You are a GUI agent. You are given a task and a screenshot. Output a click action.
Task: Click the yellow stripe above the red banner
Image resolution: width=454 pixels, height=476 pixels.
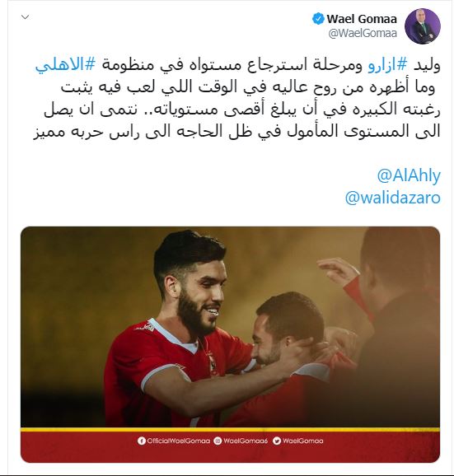pos(230,430)
